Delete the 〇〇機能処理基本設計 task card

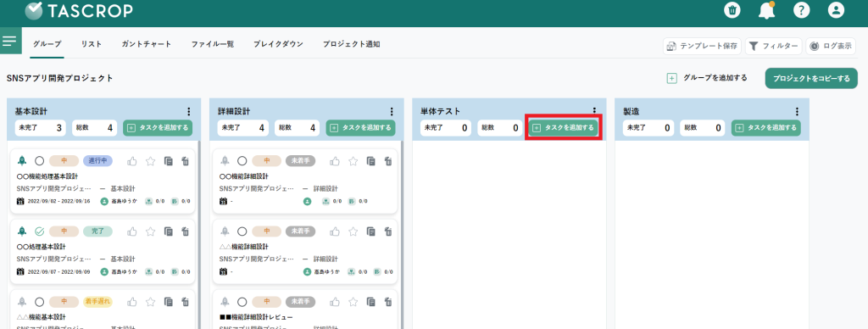click(186, 161)
